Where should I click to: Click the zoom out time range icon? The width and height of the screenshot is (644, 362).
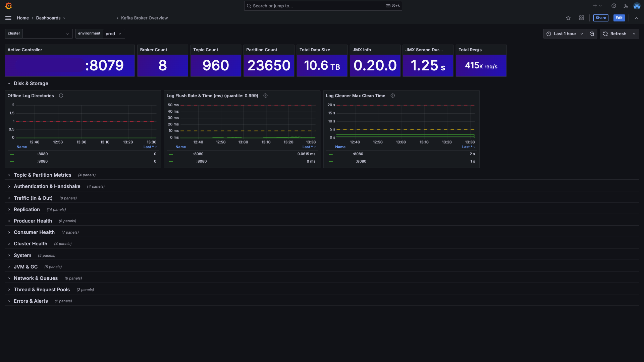pyautogui.click(x=592, y=34)
